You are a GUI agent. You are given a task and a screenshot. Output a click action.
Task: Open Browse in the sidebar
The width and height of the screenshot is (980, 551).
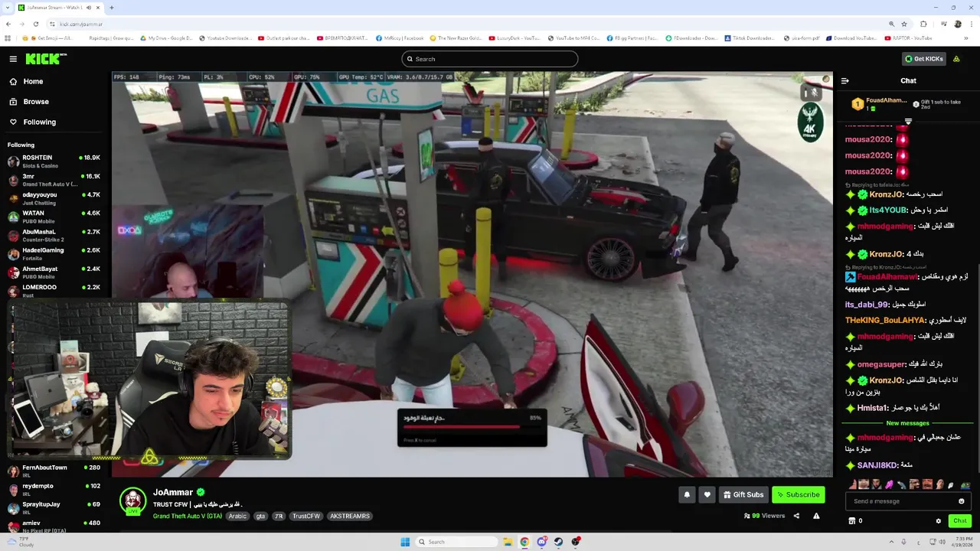[35, 102]
